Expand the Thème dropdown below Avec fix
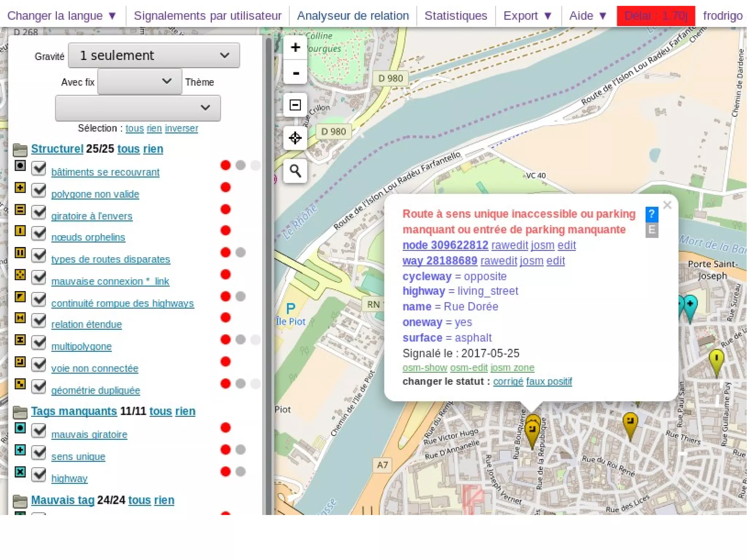This screenshot has width=747, height=560. pos(138,108)
